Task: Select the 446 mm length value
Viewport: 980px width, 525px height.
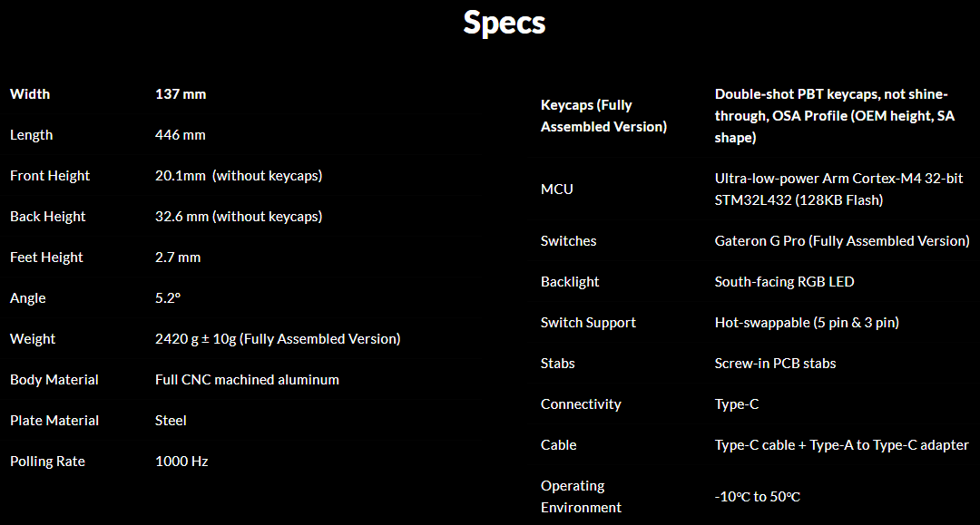Action: tap(181, 135)
